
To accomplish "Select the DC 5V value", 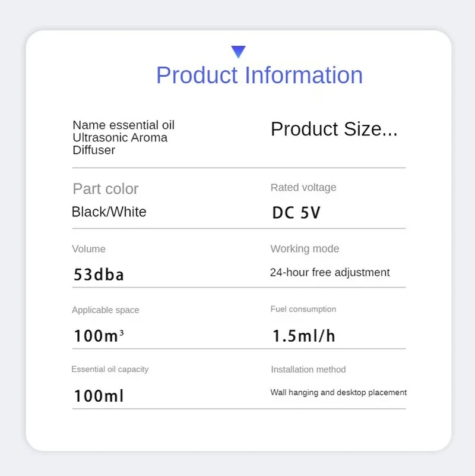I will point(296,213).
